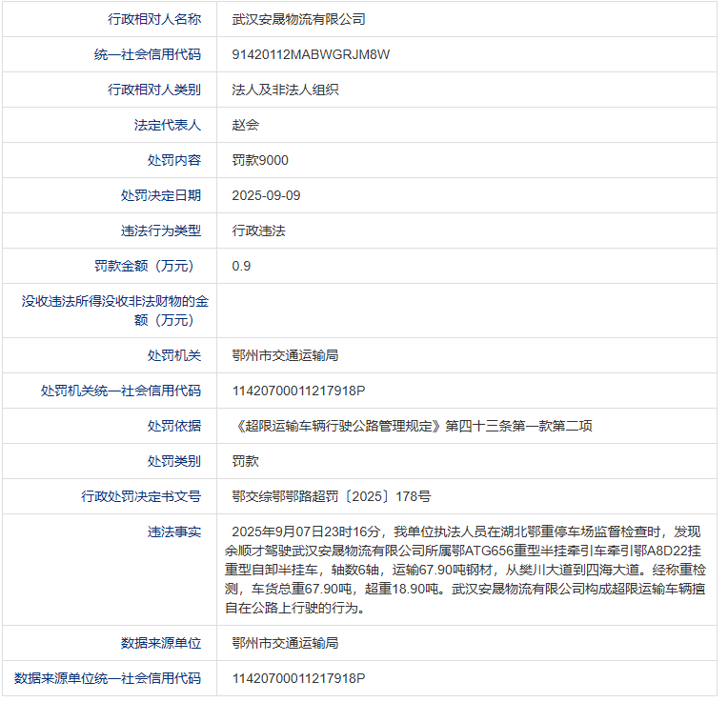
Task: Click the empty confiscated amount value cell
Action: [x=467, y=311]
